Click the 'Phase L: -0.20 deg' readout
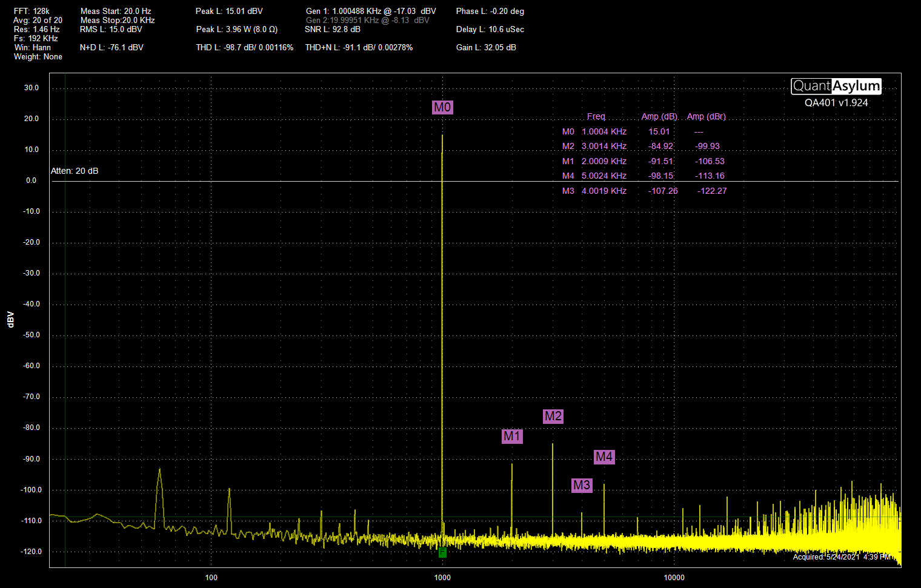 click(x=490, y=11)
